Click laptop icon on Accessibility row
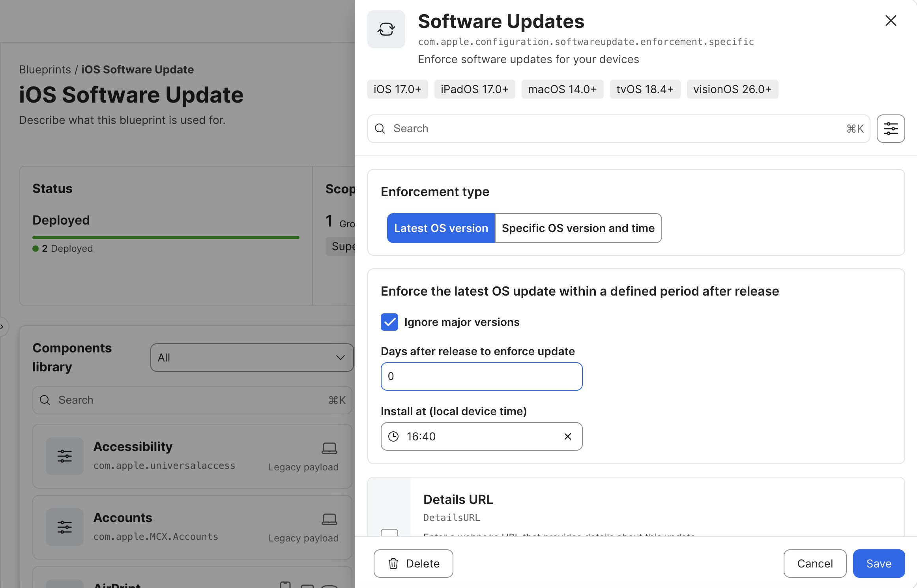This screenshot has height=588, width=917. pyautogui.click(x=329, y=448)
